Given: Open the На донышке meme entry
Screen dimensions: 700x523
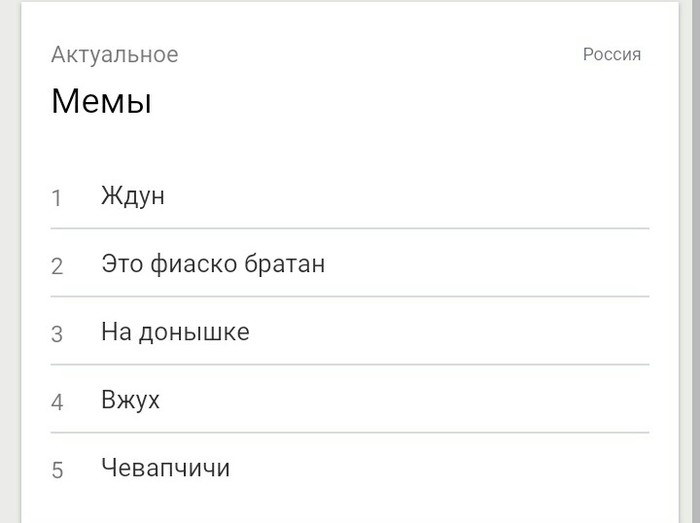Looking at the screenshot, I should click(175, 332).
